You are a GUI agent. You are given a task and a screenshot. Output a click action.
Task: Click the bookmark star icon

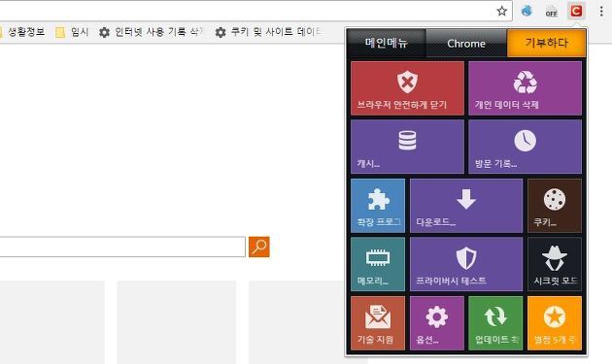point(502,11)
